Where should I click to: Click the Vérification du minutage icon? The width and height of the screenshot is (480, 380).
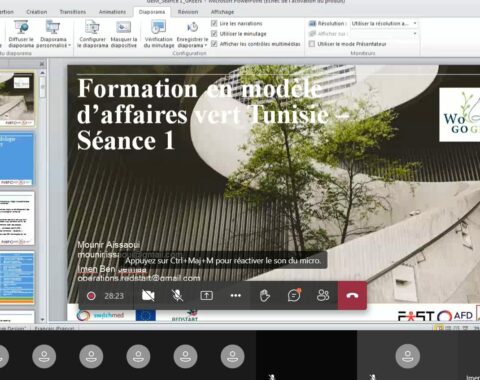[x=159, y=27]
